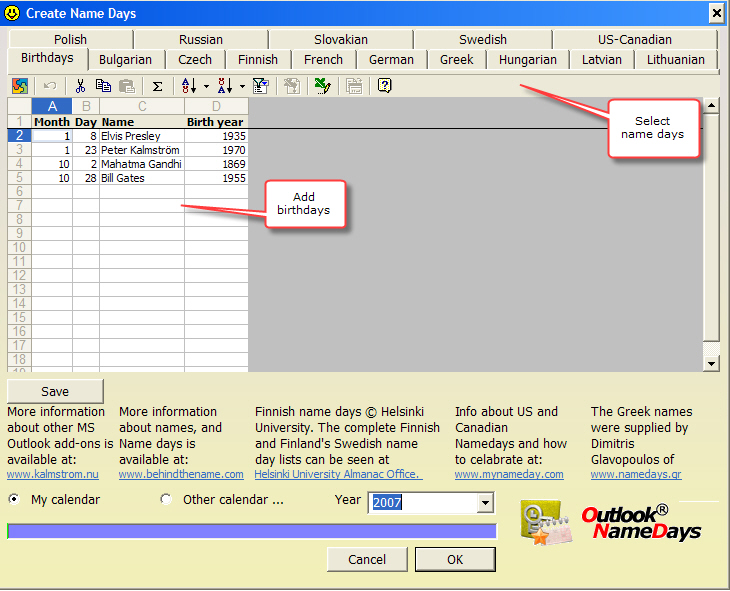Click the OK button
The width and height of the screenshot is (730, 591).
(455, 559)
